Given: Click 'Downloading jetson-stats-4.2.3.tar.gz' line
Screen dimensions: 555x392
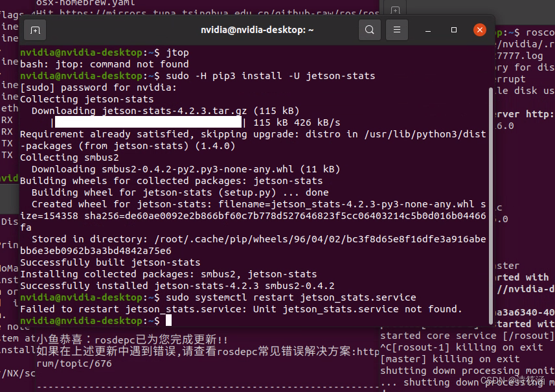Looking at the screenshot, I should [x=165, y=111].
